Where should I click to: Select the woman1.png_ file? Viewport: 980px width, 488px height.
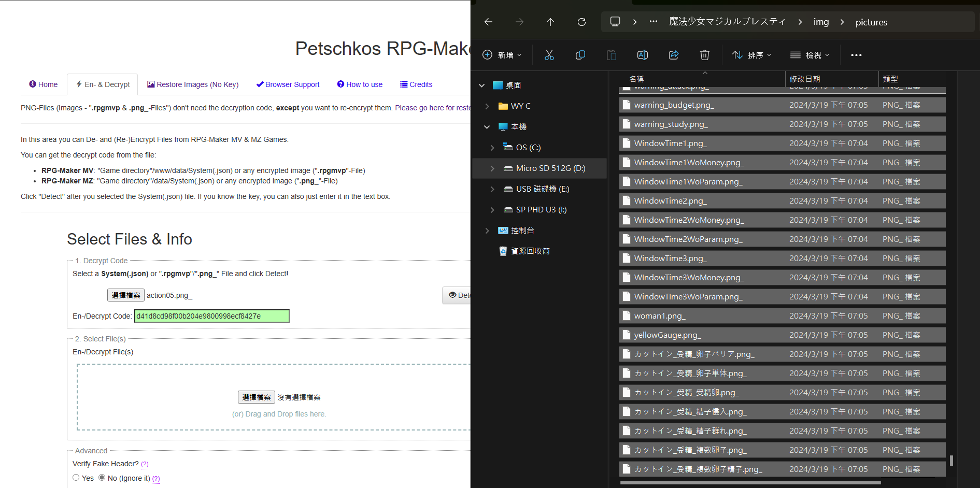pos(660,316)
